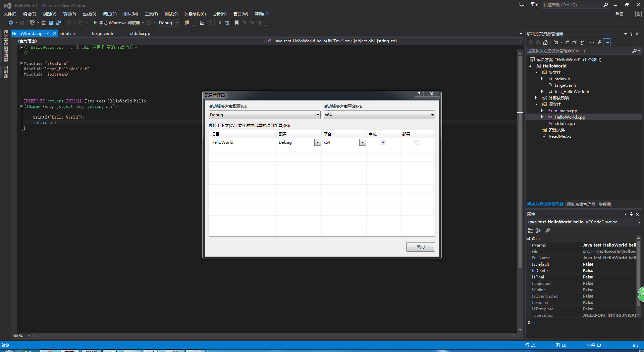
Task: Click Home icon in Solution Explorer
Action: 545,42
